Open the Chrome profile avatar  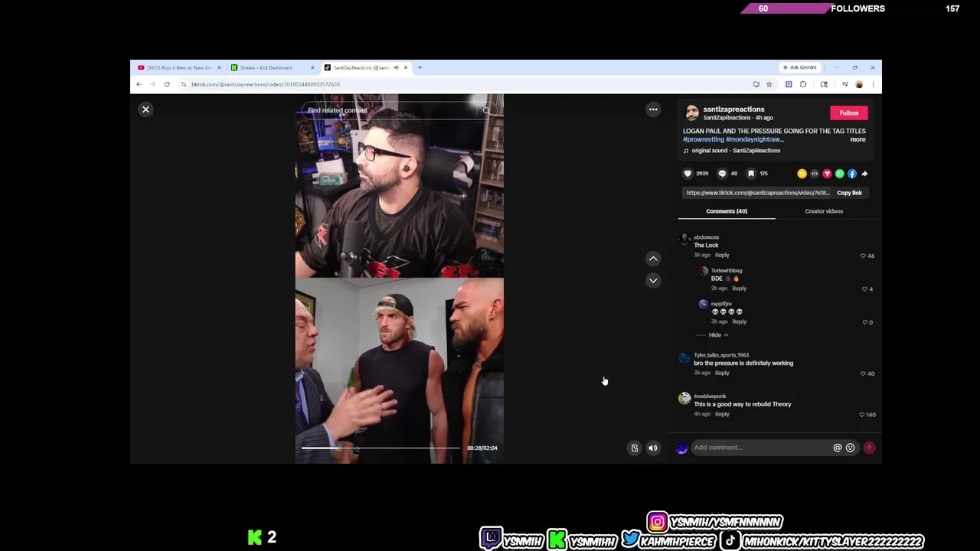859,84
